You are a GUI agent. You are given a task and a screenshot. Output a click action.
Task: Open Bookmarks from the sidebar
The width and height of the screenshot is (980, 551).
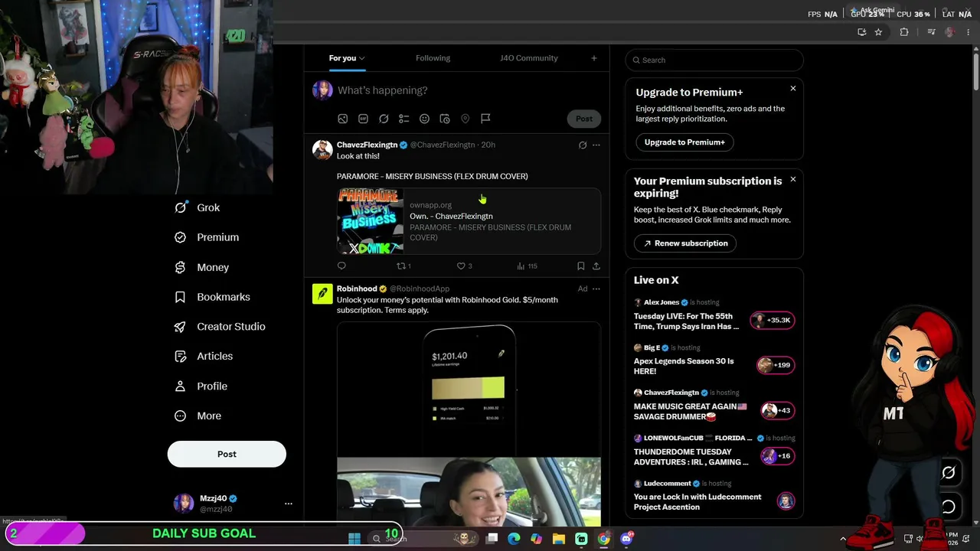(212, 297)
